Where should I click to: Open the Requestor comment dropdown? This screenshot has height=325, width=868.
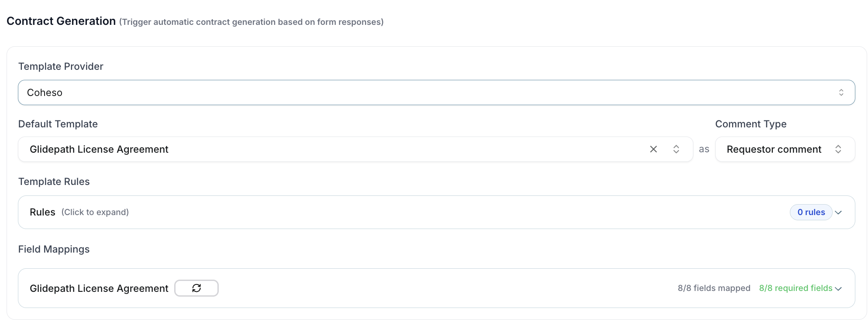point(774,149)
